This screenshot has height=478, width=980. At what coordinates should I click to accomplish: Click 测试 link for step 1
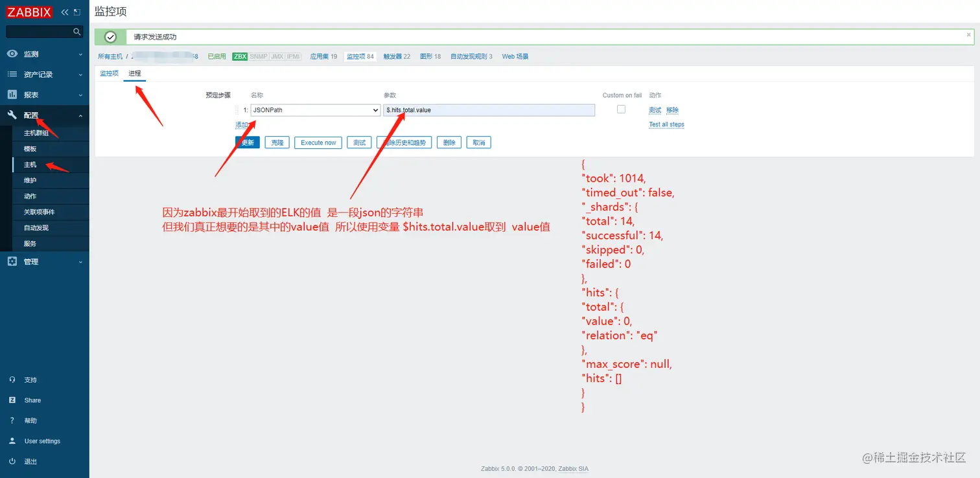click(655, 110)
